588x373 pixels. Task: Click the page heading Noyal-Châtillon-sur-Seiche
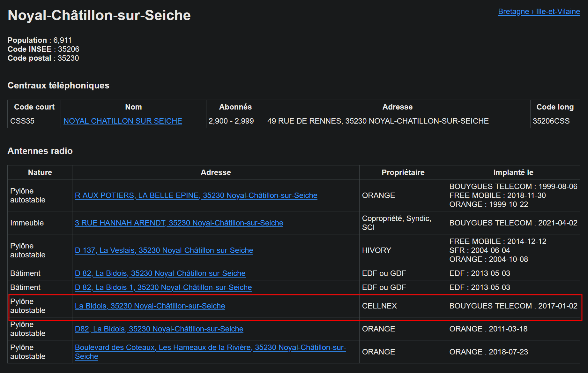pos(99,15)
